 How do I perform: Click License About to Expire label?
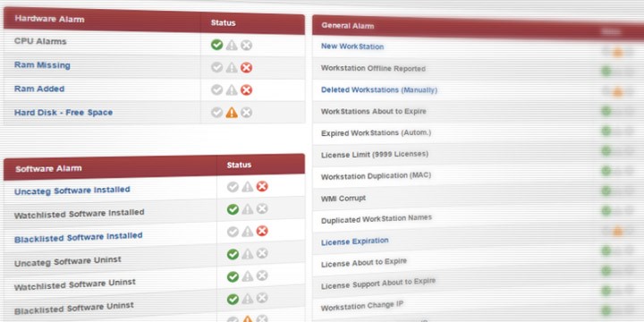point(364,262)
